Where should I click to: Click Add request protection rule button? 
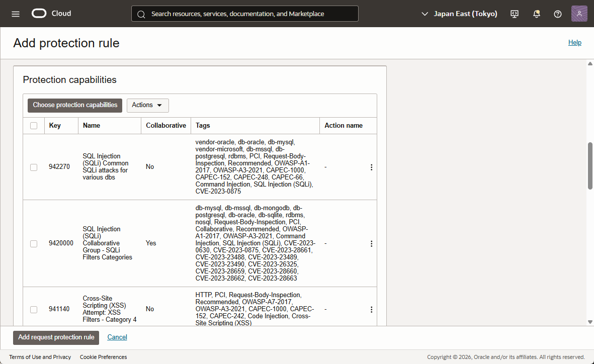click(x=56, y=337)
